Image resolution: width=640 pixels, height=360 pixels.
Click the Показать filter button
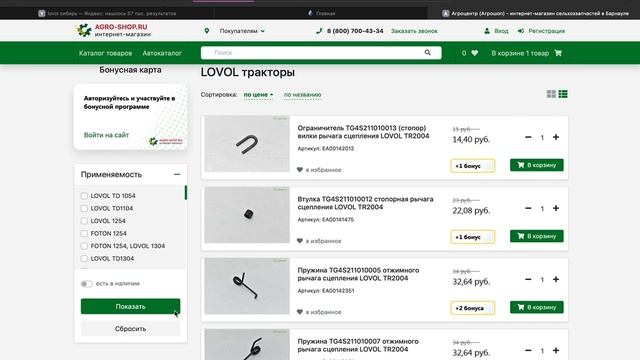[x=130, y=306]
